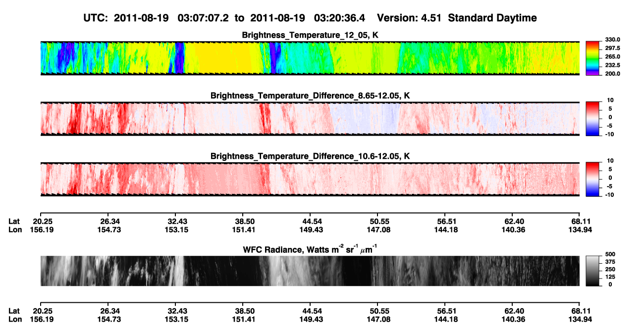644x330 pixels.
Task: Click 134.94 longitude tick above WFC title
Action: (x=580, y=230)
